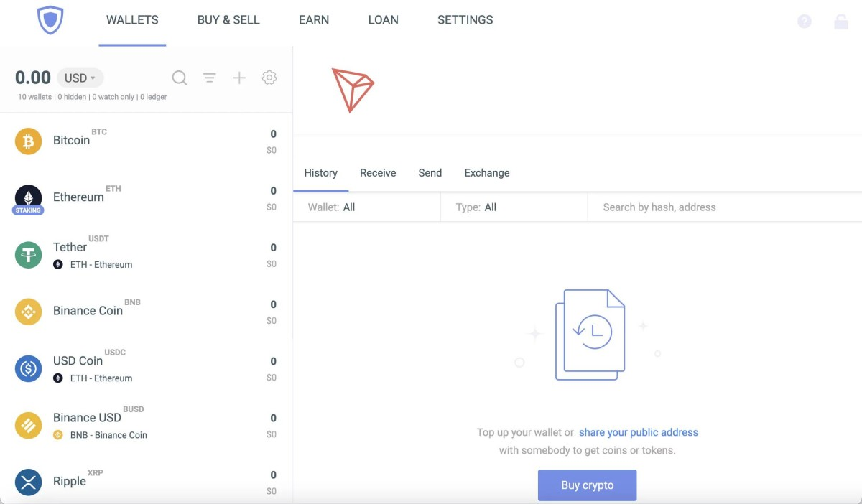Open the USD currency dropdown
The image size is (862, 504).
80,78
